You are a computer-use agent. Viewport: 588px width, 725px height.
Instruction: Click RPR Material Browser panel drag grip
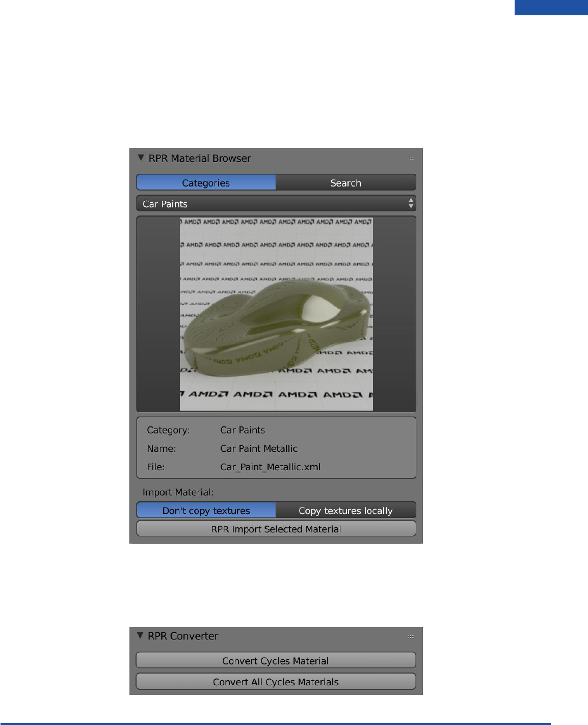point(411,159)
